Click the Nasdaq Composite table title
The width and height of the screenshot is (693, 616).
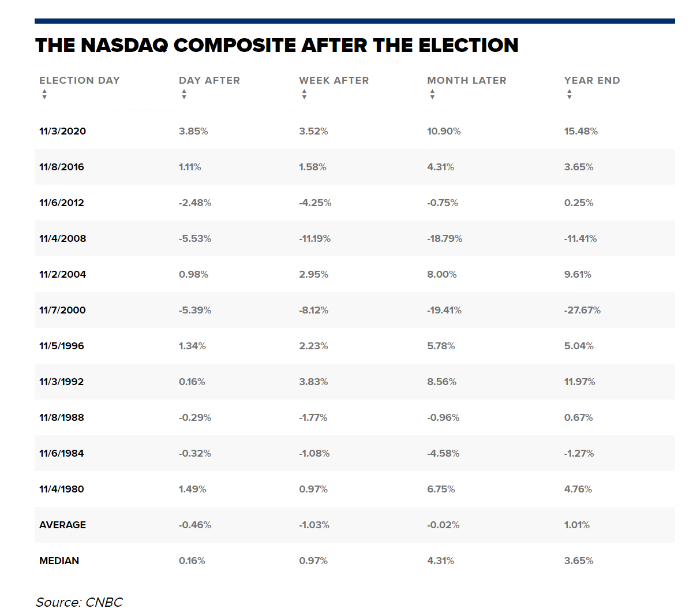pos(276,45)
